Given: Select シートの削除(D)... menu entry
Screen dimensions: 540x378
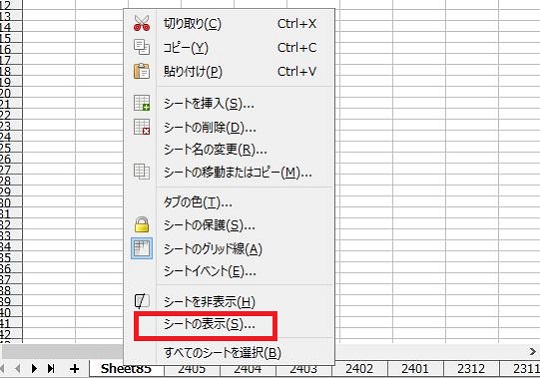Looking at the screenshot, I should [229, 128].
